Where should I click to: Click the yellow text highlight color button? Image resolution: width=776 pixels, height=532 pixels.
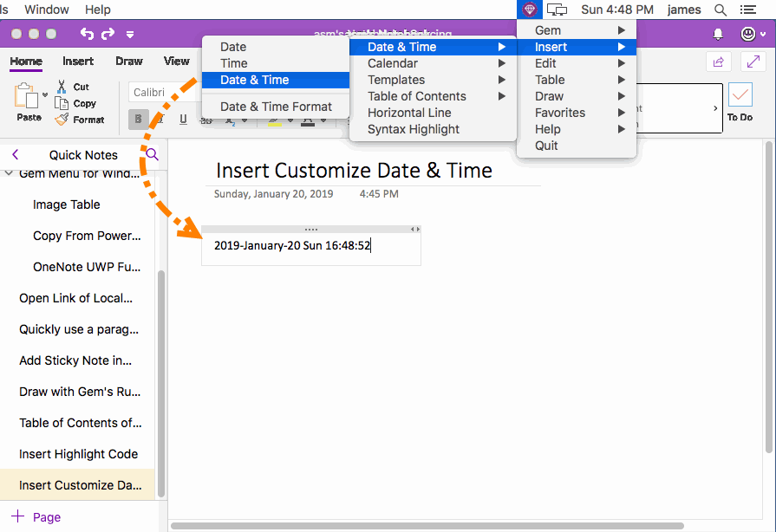click(x=275, y=120)
